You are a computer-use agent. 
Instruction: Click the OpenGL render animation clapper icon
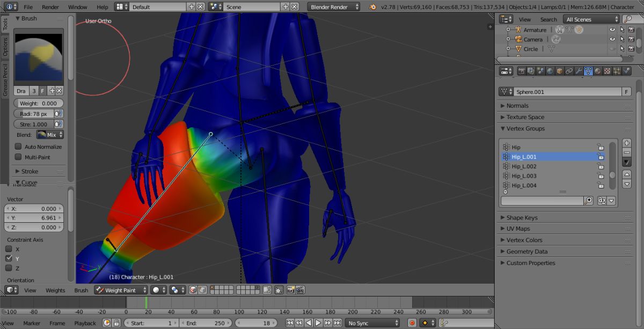pyautogui.click(x=300, y=290)
